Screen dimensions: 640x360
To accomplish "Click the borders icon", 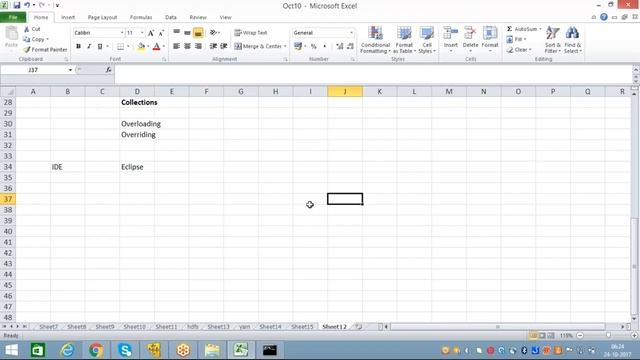I will pos(120,47).
